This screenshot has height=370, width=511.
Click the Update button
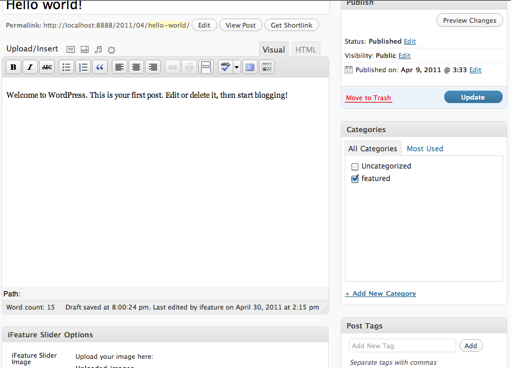pyautogui.click(x=473, y=97)
